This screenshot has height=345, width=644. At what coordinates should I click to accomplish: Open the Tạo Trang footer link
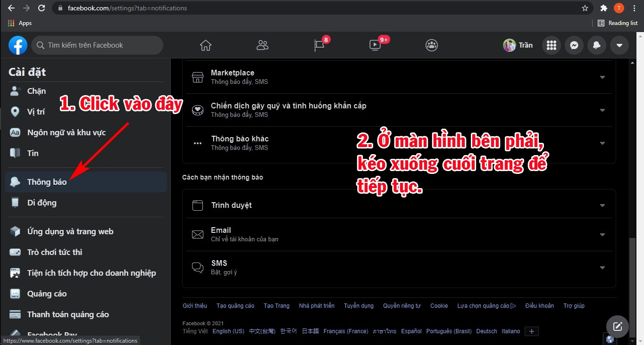tap(276, 306)
